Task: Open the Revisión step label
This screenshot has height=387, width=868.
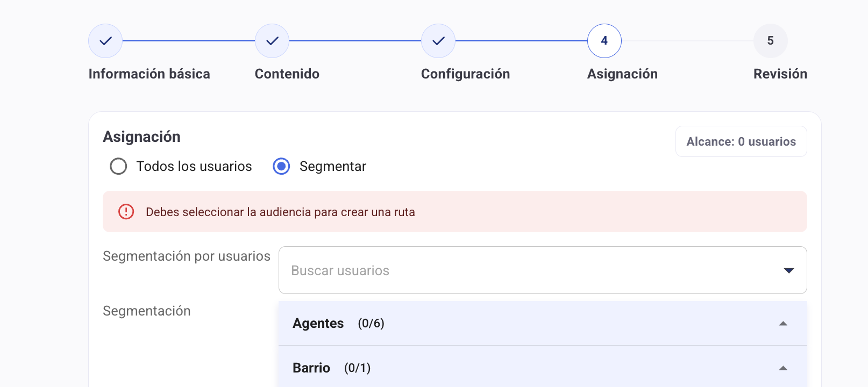Action: [x=780, y=74]
